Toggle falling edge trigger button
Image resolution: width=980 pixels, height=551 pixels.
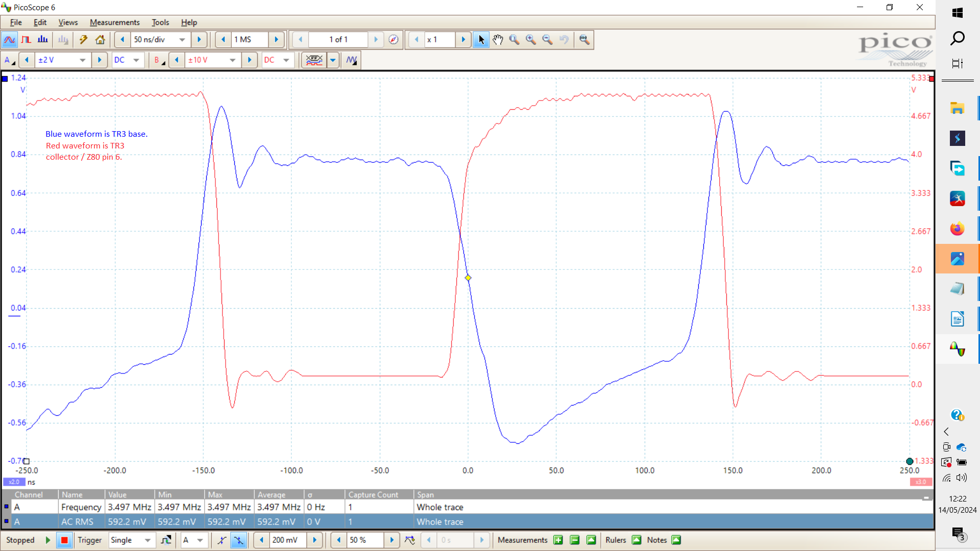point(238,540)
